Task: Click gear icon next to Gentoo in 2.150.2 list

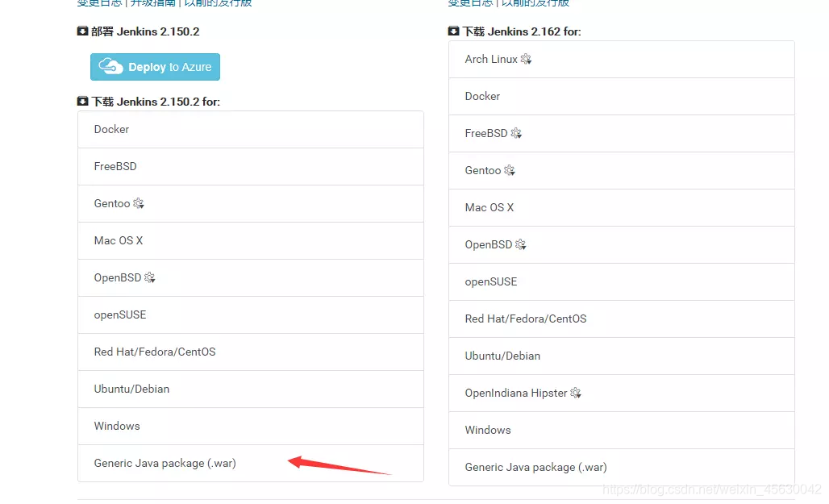Action: pos(139,203)
